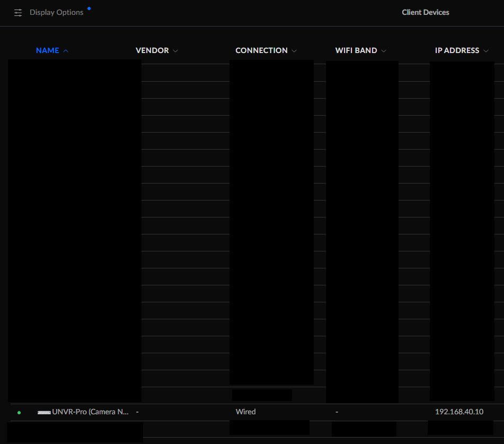Sort by the NAME column header
The height and width of the screenshot is (444, 504).
pos(47,50)
